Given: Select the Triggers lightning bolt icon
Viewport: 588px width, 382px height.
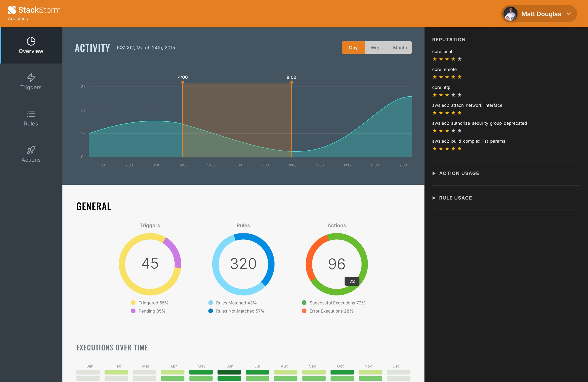Looking at the screenshot, I should [31, 78].
